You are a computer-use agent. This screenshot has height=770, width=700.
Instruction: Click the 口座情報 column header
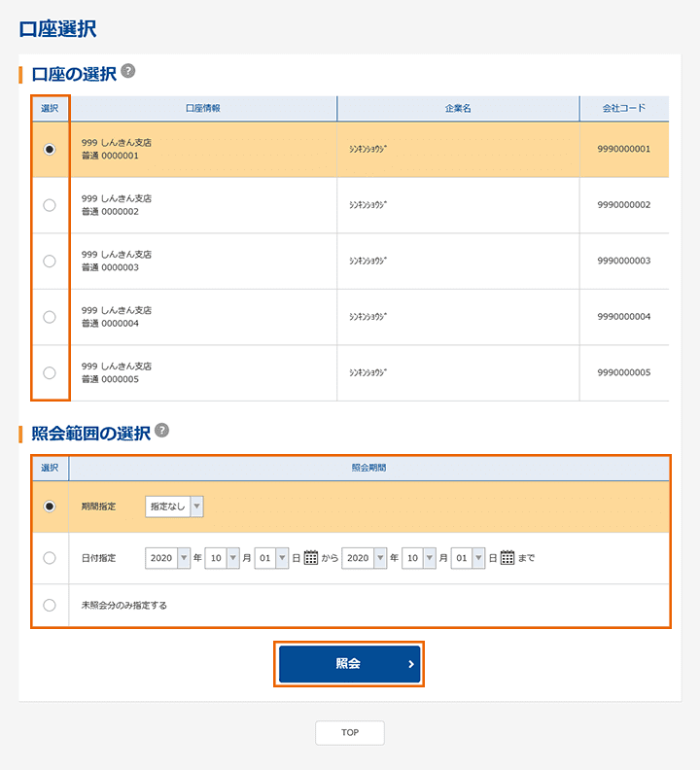click(x=203, y=108)
